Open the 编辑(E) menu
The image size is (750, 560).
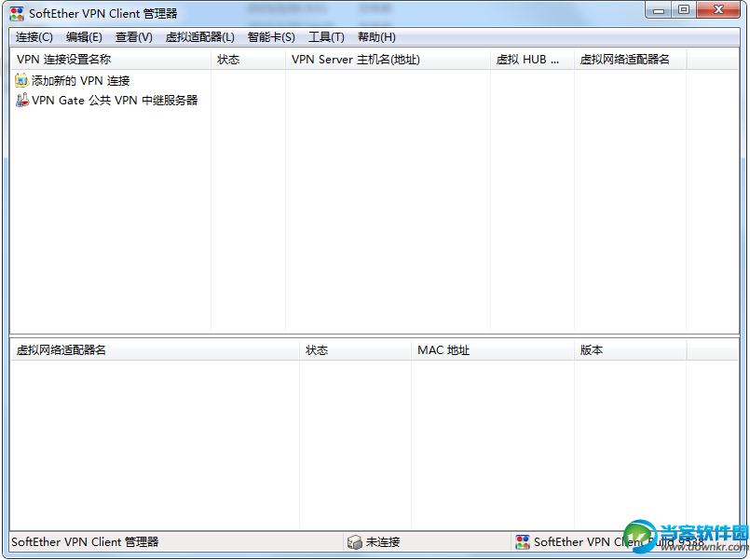pos(84,37)
